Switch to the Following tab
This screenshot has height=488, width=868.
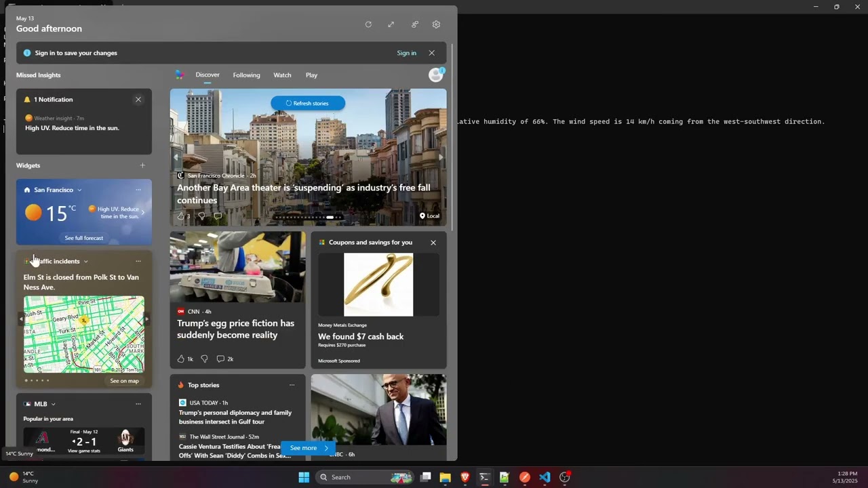click(x=246, y=75)
